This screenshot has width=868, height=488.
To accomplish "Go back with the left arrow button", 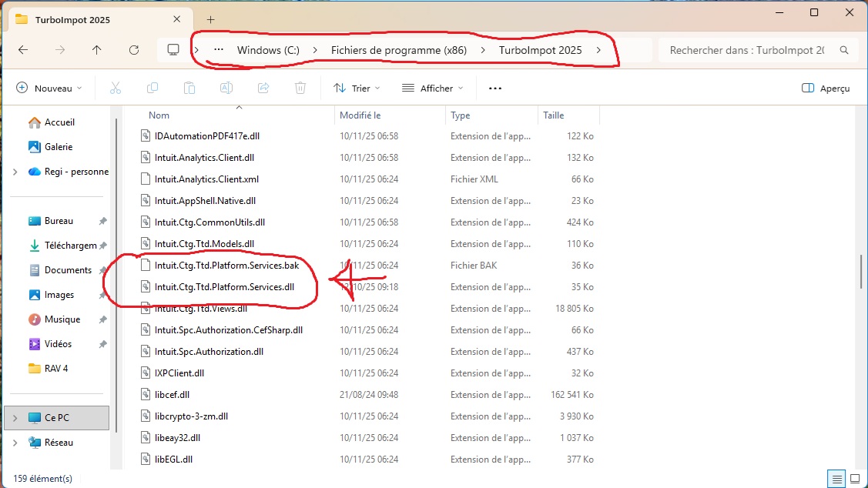I will click(x=22, y=50).
